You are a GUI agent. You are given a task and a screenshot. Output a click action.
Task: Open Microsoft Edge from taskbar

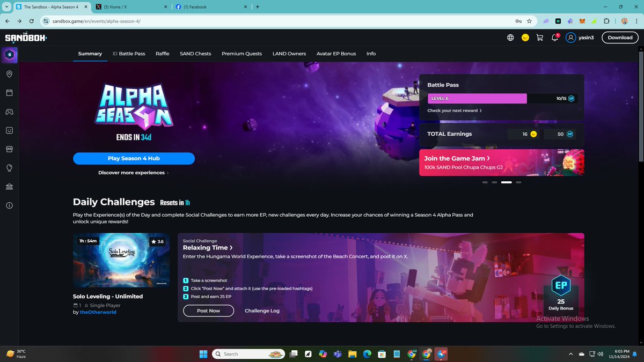point(367,354)
